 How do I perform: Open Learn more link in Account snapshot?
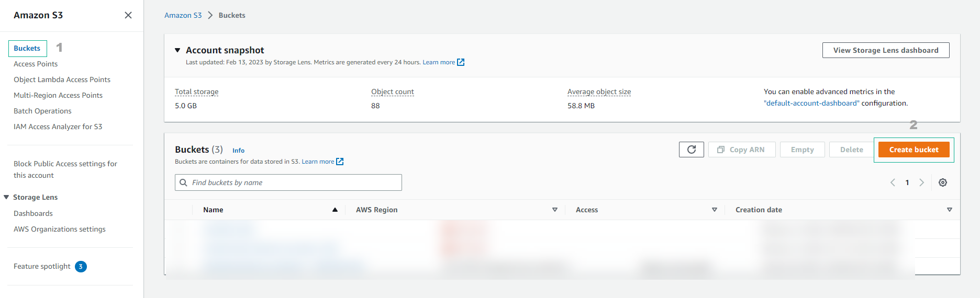click(439, 62)
